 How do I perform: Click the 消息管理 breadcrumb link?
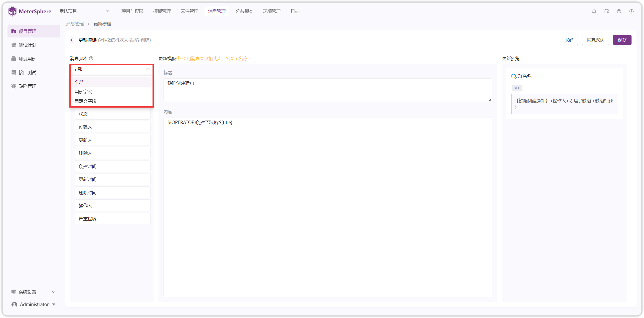tap(75, 24)
